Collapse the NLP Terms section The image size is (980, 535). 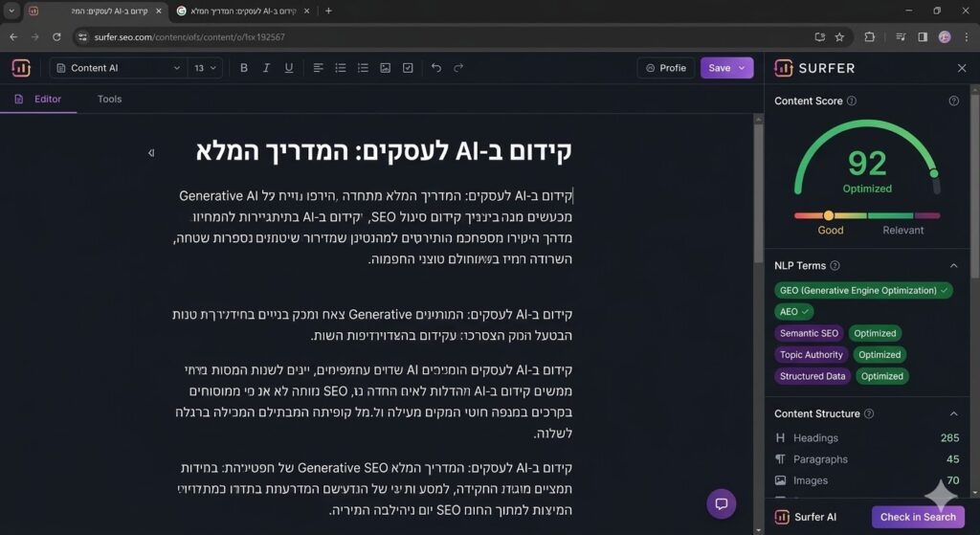click(x=953, y=265)
